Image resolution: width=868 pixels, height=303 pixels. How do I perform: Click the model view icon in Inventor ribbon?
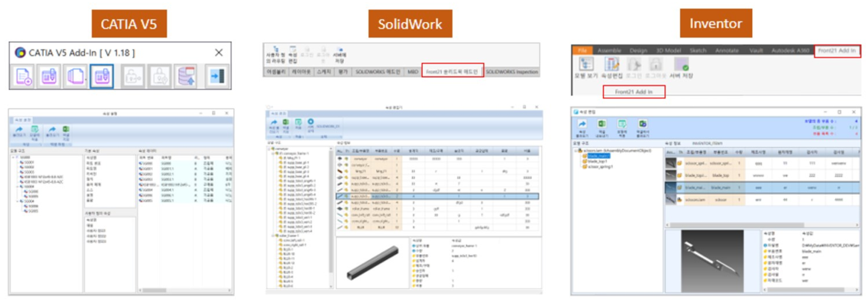click(x=586, y=64)
